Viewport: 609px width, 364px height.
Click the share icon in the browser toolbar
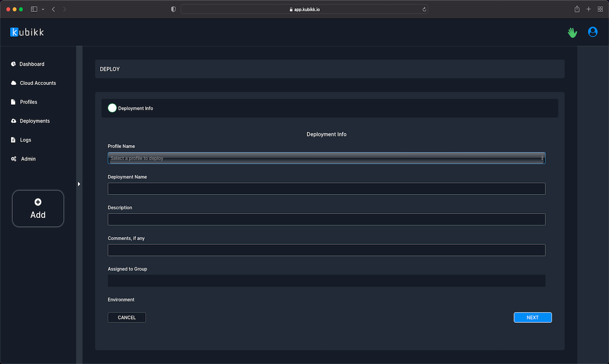coord(577,9)
